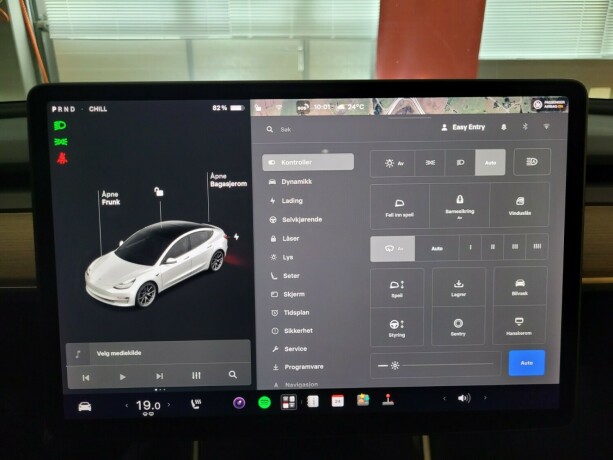Open the Programvare software section
Screen dimensions: 613x460
click(298, 367)
